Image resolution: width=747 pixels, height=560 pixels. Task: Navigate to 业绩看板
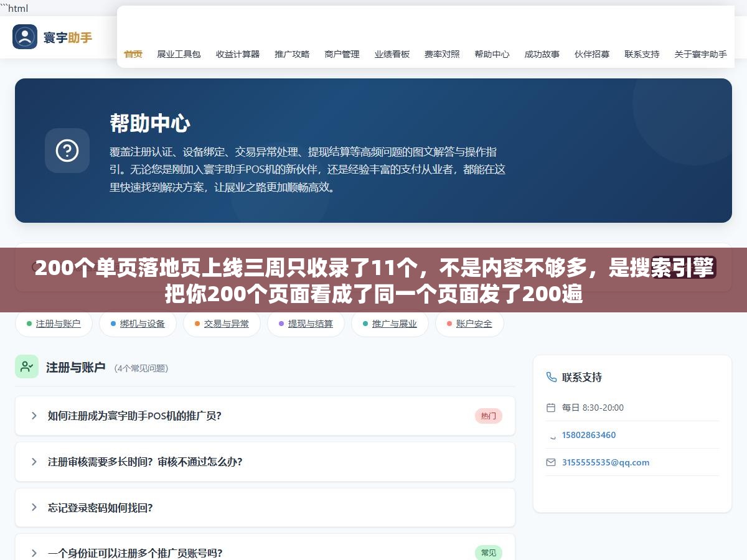392,54
